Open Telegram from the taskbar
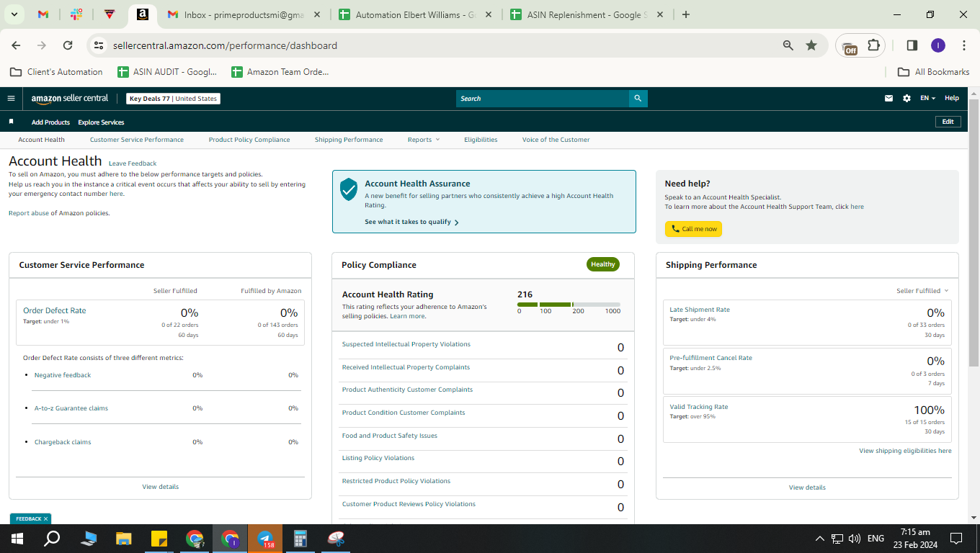Image resolution: width=980 pixels, height=553 pixels. pos(265,539)
